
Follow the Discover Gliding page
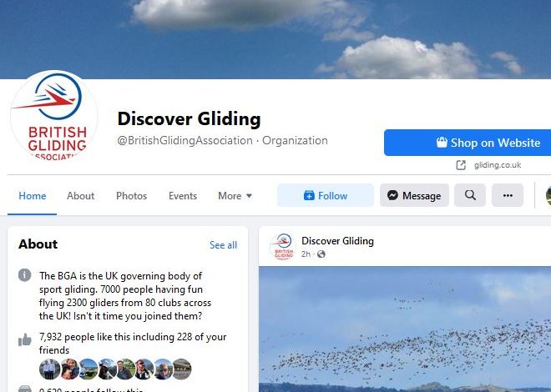326,195
